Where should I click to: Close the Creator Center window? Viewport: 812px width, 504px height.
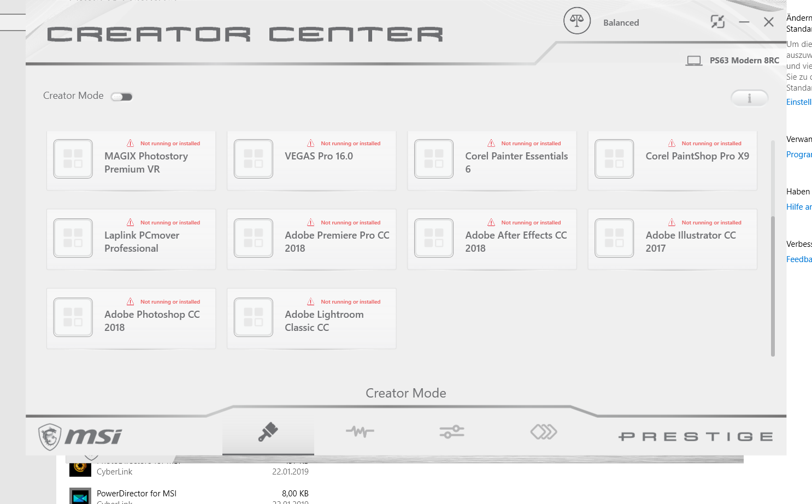click(768, 22)
